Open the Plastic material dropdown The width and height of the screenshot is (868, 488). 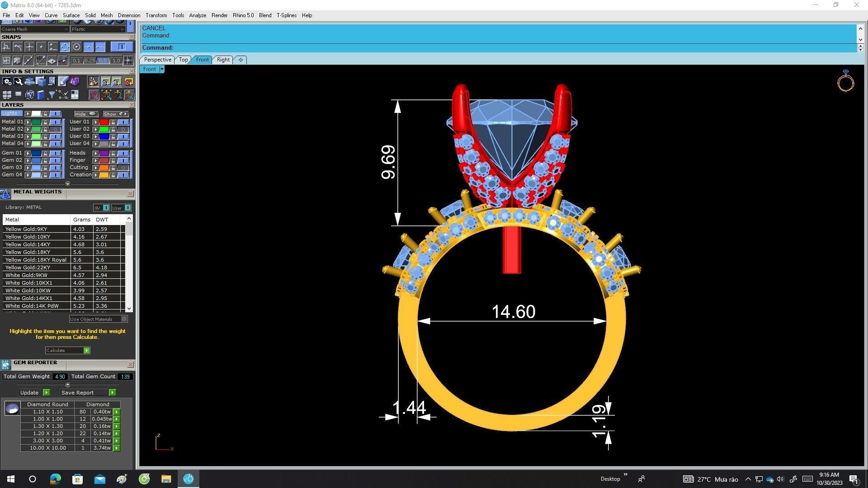[98, 29]
